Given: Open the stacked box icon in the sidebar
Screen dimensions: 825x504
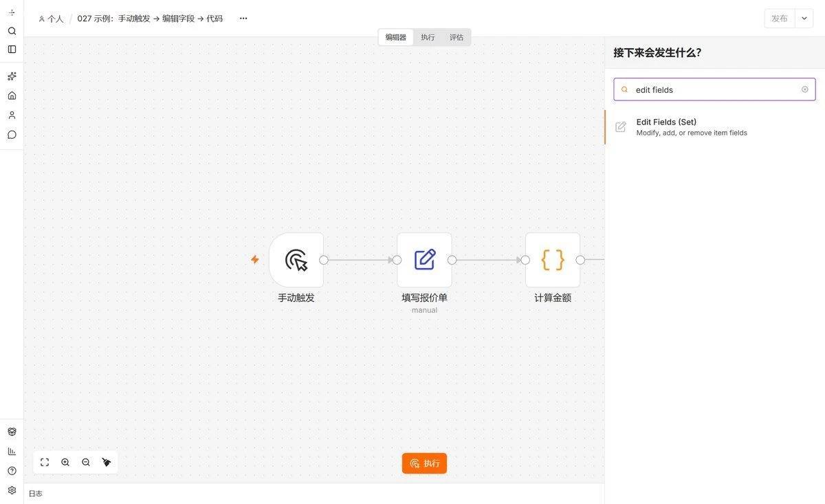Looking at the screenshot, I should coord(12,432).
